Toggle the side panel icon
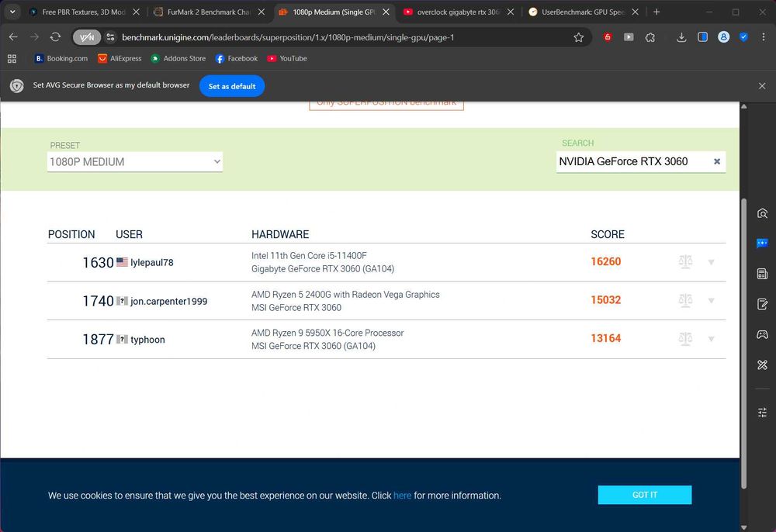Viewport: 776px width, 532px height. coord(702,37)
